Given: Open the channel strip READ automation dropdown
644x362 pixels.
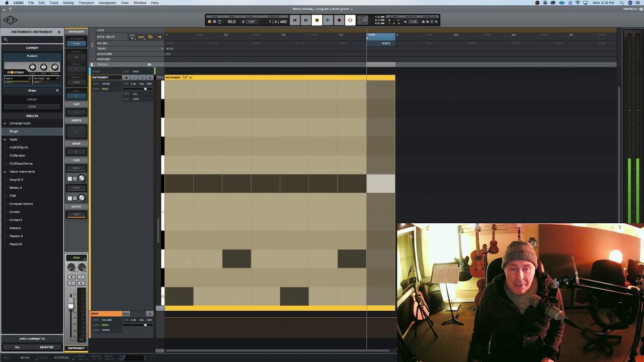Looking at the screenshot, I should tap(76, 258).
